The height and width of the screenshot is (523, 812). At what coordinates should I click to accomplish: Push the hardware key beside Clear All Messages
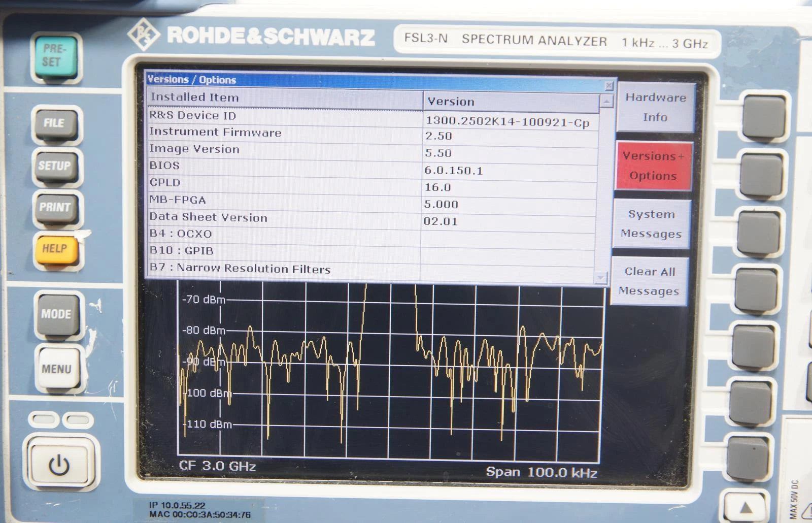[756, 290]
